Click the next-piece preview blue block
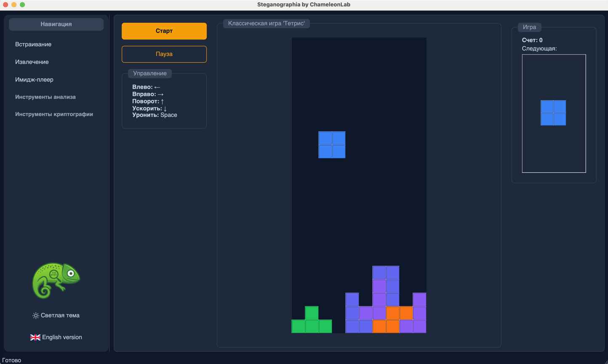The width and height of the screenshot is (608, 364). 553,113
